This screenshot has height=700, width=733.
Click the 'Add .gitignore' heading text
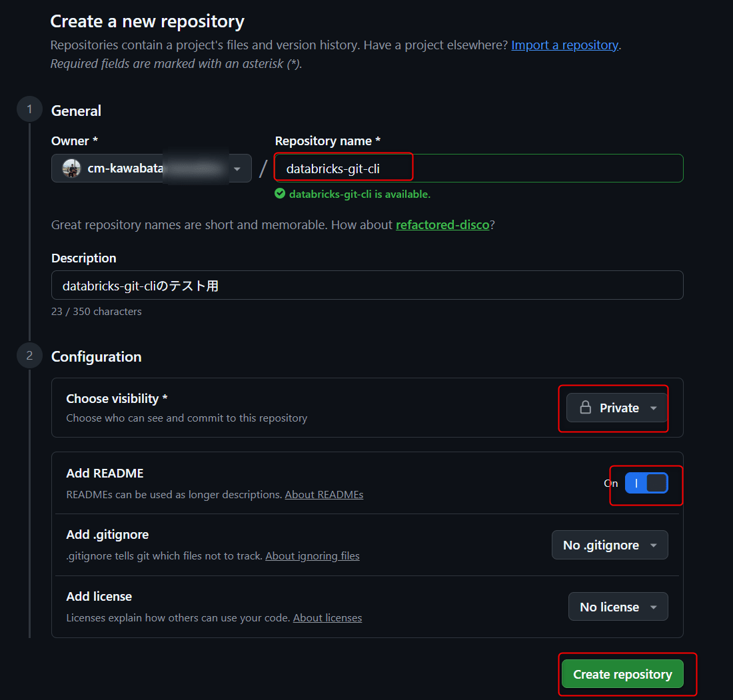(107, 535)
